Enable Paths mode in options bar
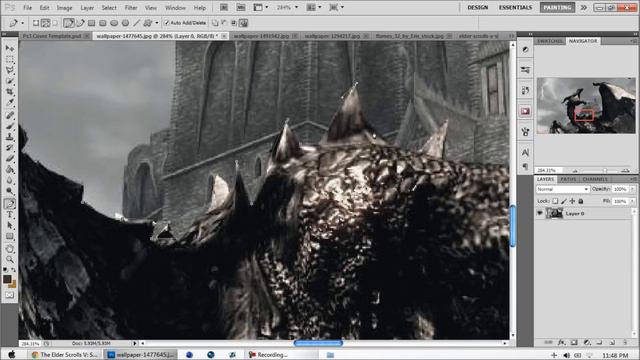The image size is (640, 360). click(x=45, y=23)
